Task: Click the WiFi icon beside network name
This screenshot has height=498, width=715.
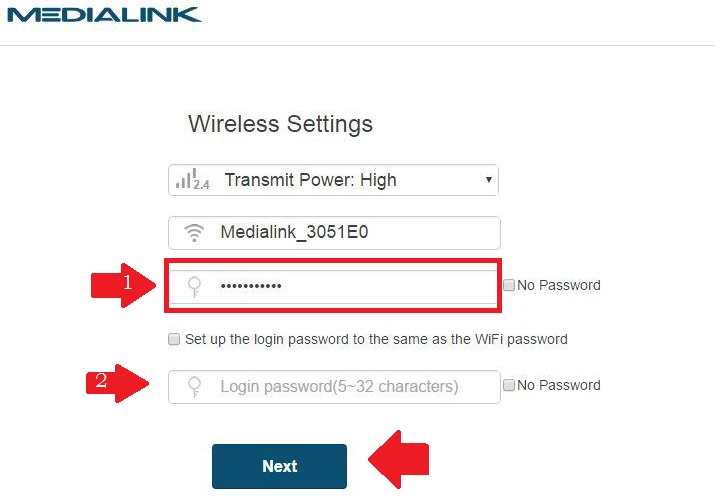Action: click(194, 233)
